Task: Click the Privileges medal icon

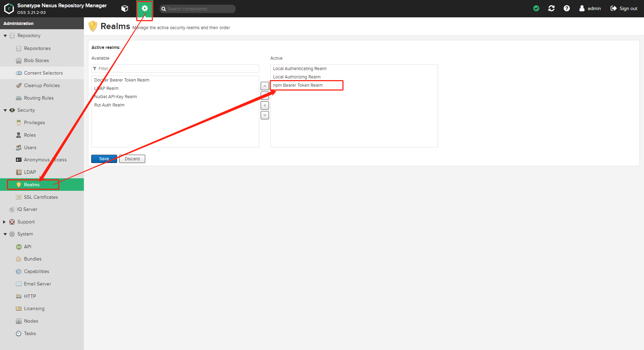Action: click(x=19, y=122)
